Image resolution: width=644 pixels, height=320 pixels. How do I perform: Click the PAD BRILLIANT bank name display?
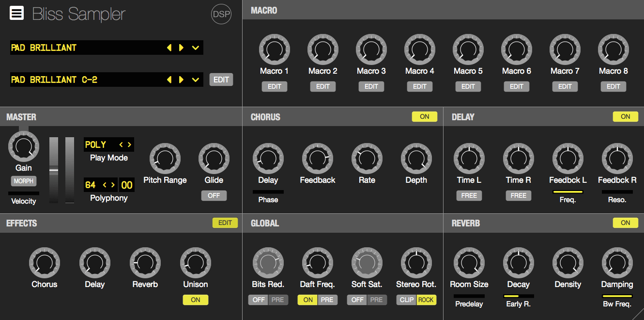coord(107,48)
